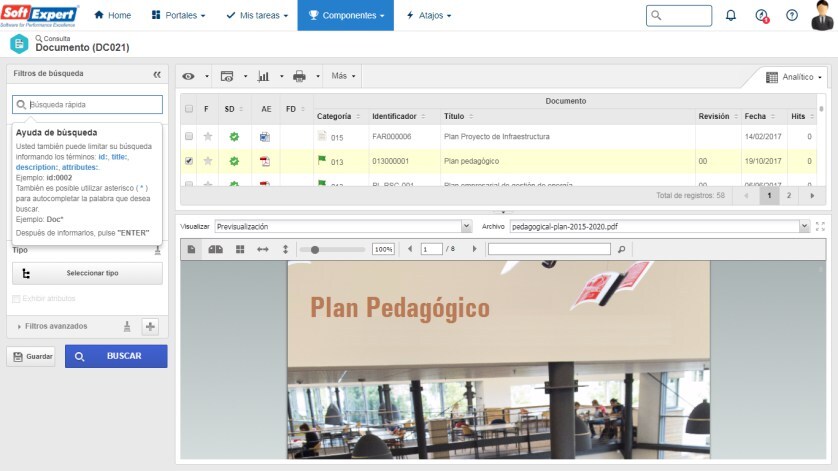Viewport: 838px width, 471px height.
Task: Click the two-page view icon in viewer
Action: (215, 249)
